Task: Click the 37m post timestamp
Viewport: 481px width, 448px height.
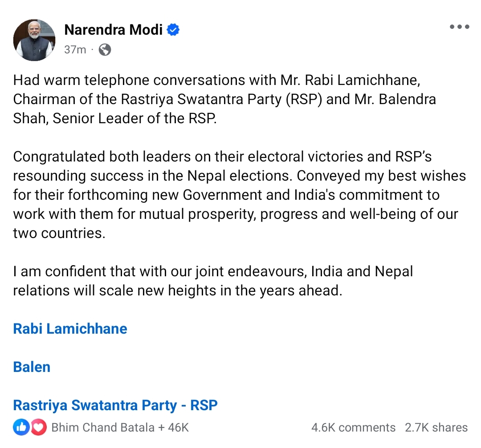Action: pyautogui.click(x=75, y=49)
